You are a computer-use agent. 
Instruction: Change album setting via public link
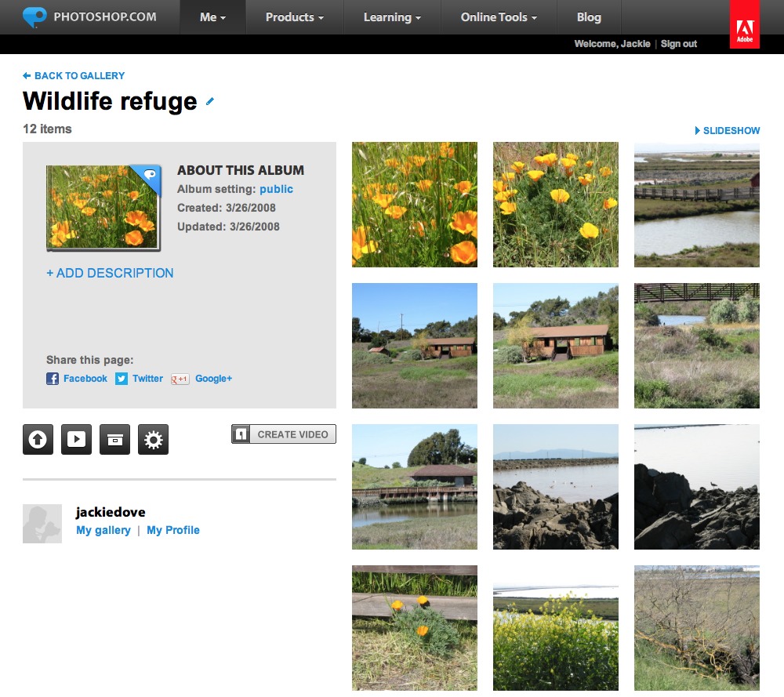[x=276, y=189]
